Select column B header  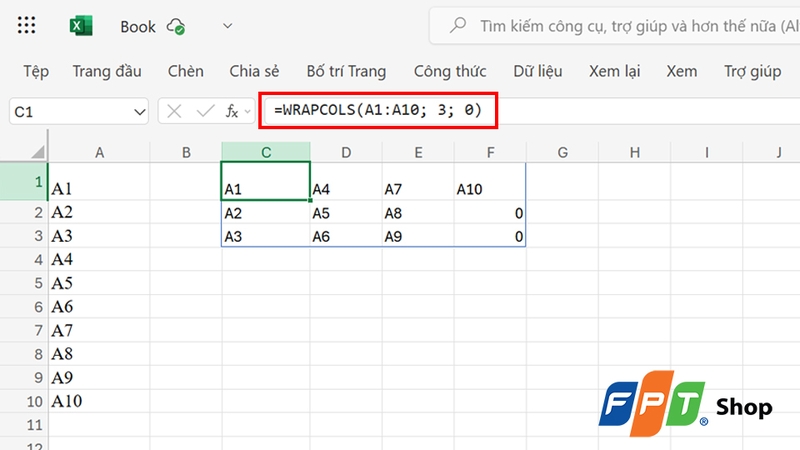click(x=186, y=153)
